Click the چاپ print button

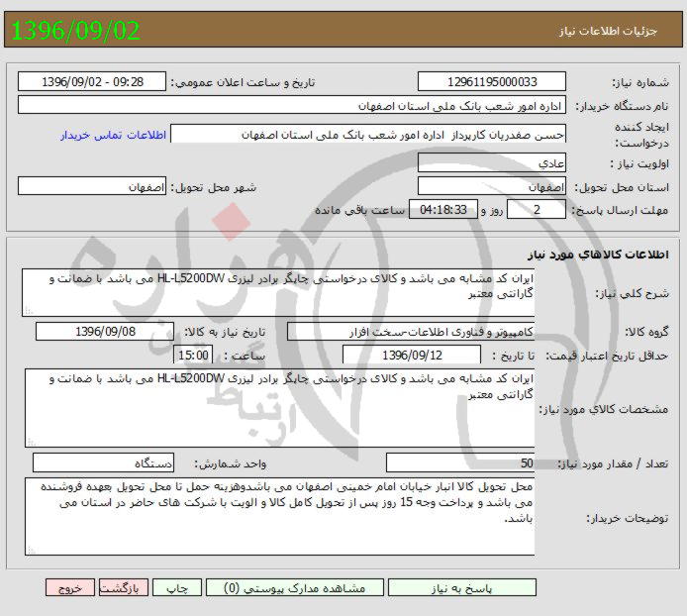[177, 588]
